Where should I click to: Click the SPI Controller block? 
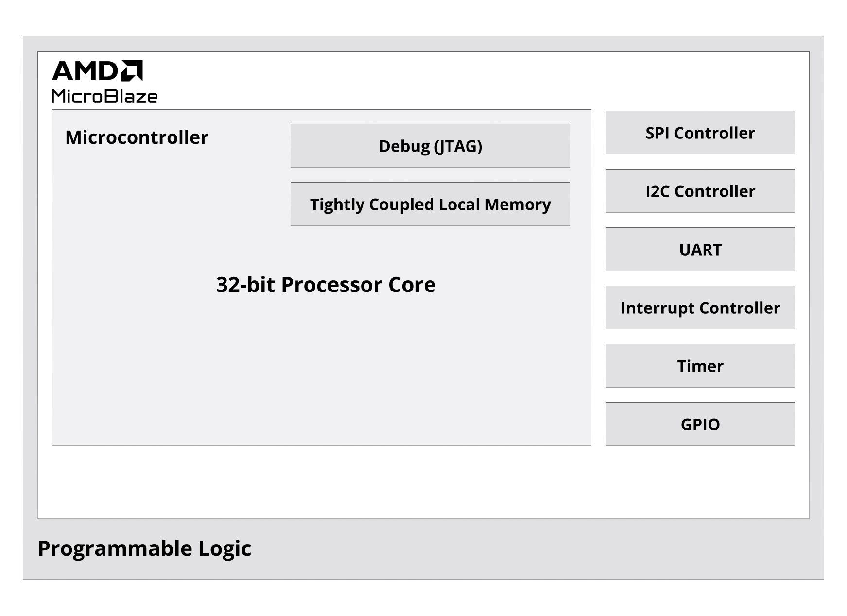700,133
